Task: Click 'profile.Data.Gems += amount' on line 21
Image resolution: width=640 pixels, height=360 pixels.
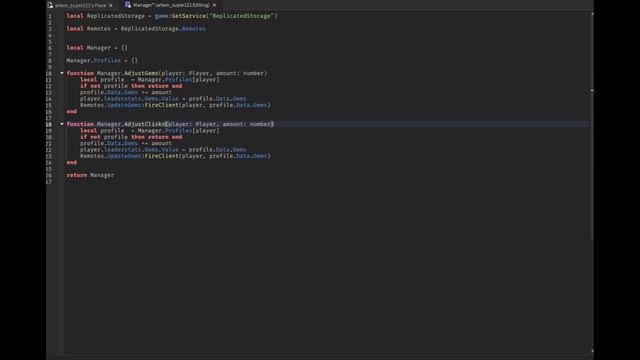Action: coord(126,143)
